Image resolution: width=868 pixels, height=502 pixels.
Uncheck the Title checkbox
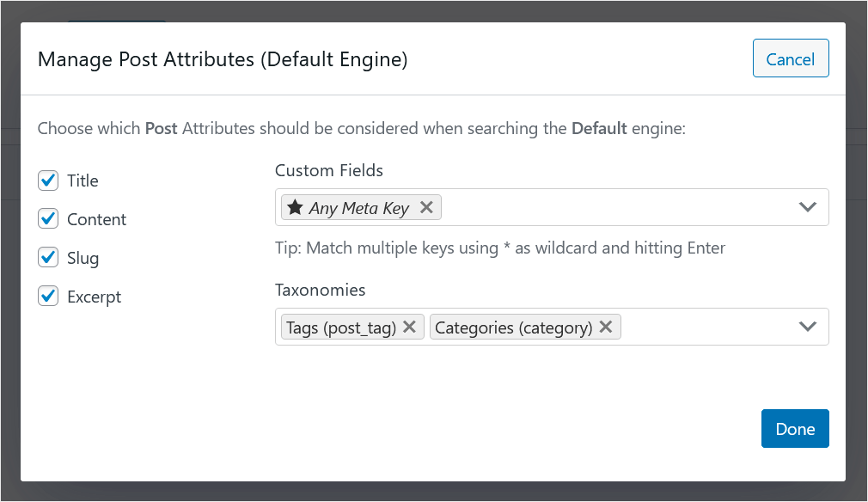coord(48,181)
